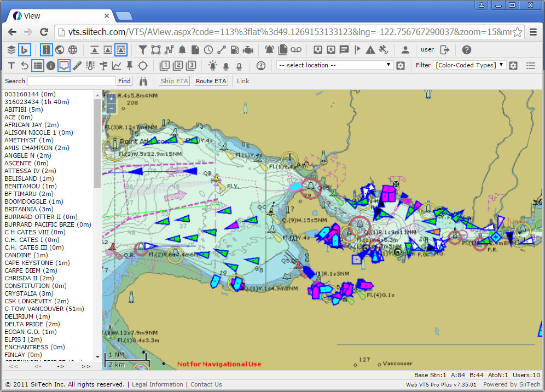Open the Legal Information link

158,384
